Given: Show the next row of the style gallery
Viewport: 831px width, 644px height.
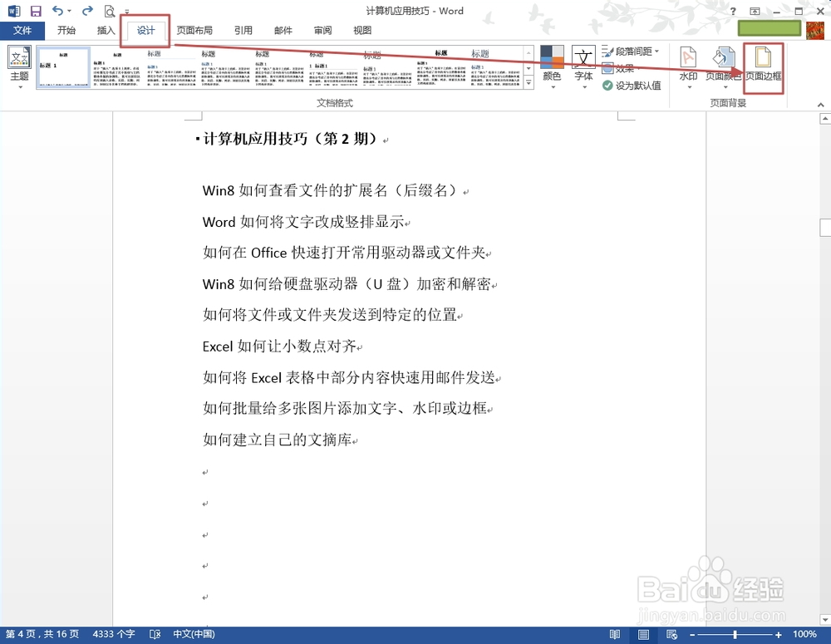Looking at the screenshot, I should click(x=529, y=68).
